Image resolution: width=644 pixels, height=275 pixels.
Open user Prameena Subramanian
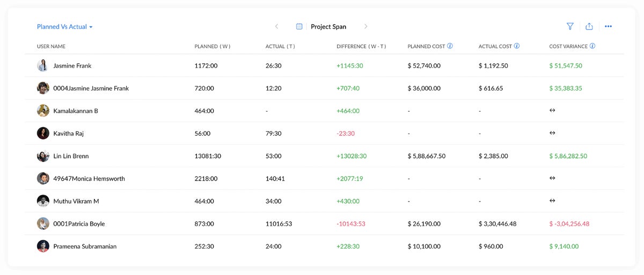click(85, 247)
